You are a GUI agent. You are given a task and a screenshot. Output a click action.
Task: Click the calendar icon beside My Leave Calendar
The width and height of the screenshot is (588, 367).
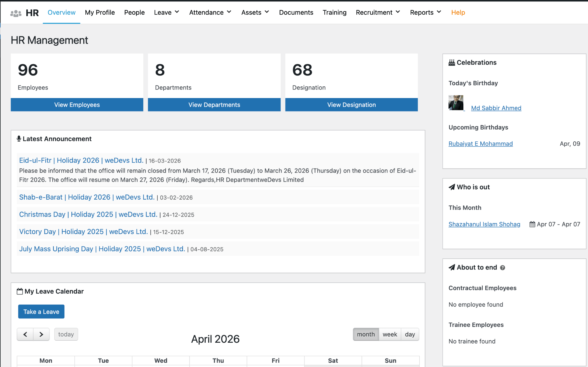[x=20, y=291]
